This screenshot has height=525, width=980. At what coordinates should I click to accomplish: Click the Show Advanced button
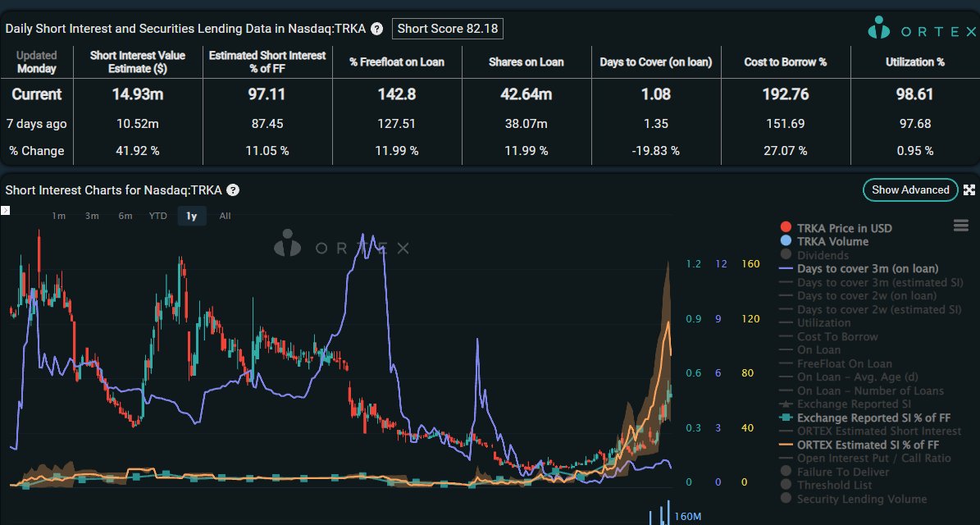pyautogui.click(x=910, y=190)
